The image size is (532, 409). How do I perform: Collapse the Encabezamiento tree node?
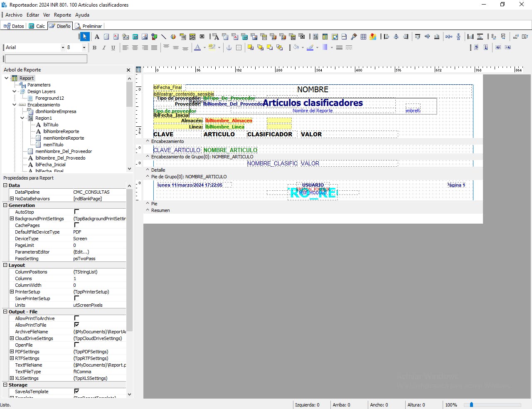pos(15,105)
